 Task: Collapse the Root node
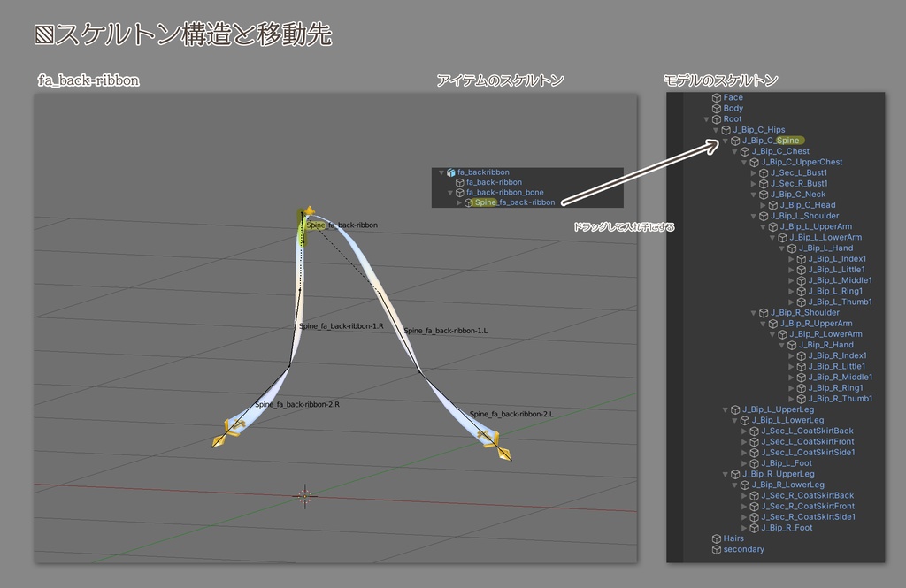pyautogui.click(x=706, y=119)
